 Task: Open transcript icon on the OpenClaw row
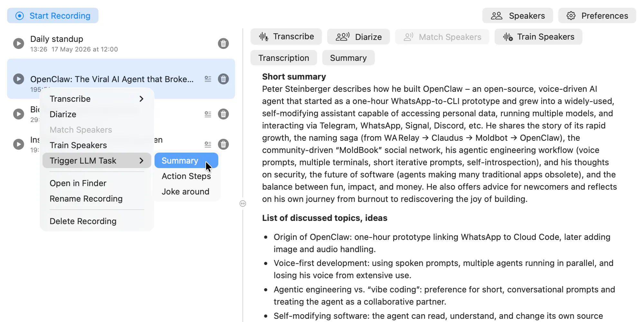(208, 79)
